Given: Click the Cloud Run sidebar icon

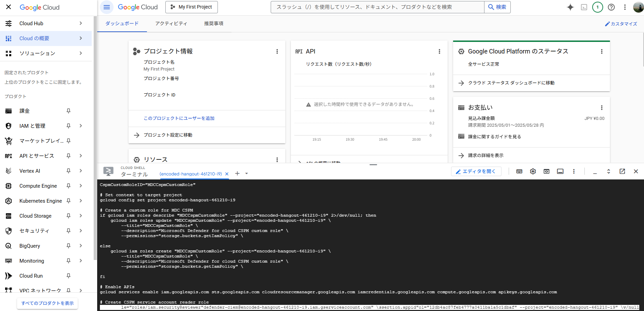Looking at the screenshot, I should point(9,276).
